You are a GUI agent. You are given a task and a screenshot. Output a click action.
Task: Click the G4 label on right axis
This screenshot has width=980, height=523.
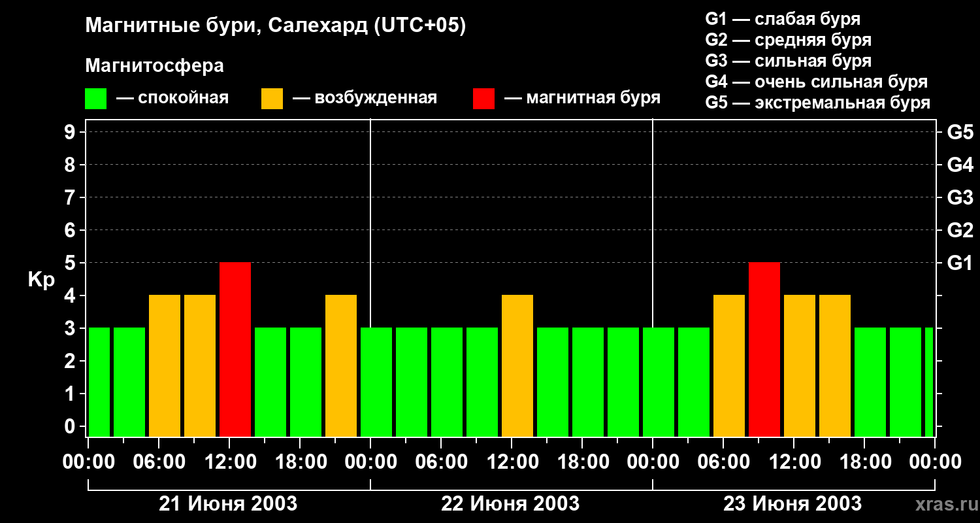[960, 165]
